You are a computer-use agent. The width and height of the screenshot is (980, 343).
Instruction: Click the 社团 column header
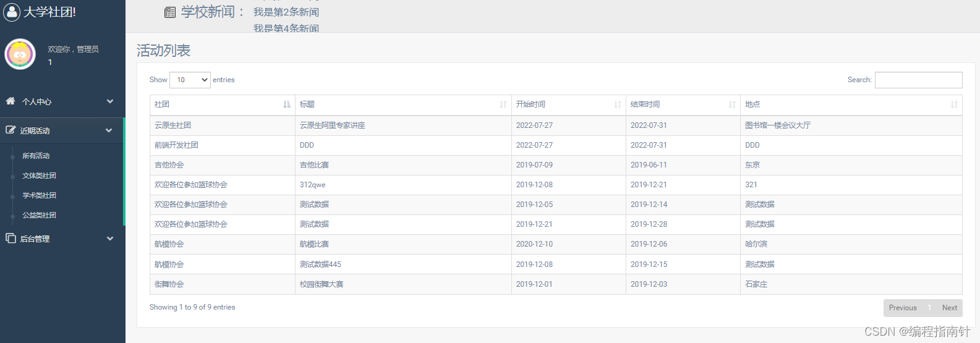coord(223,104)
